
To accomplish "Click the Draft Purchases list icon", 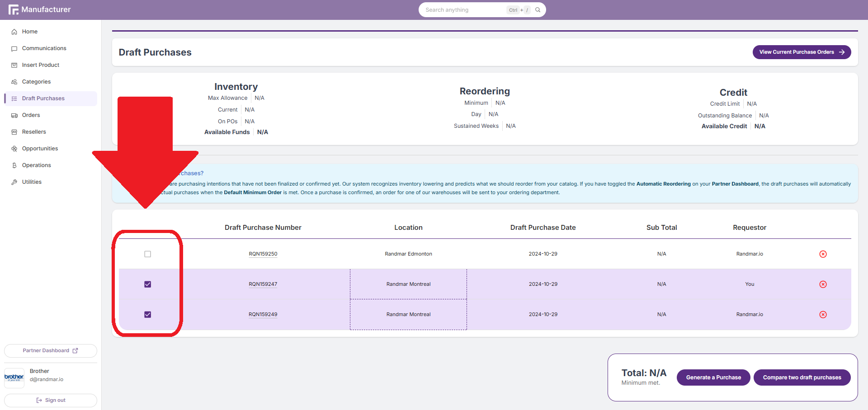I will click(14, 98).
